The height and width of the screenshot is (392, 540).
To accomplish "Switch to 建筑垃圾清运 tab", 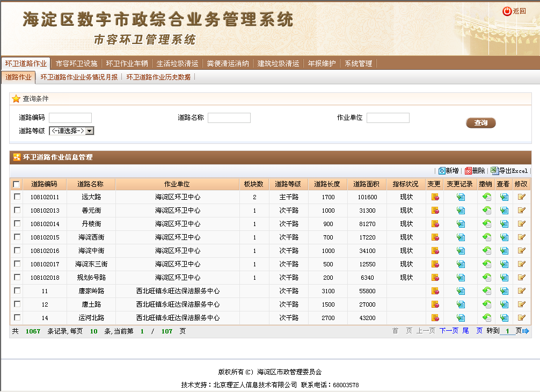I will 278,64.
